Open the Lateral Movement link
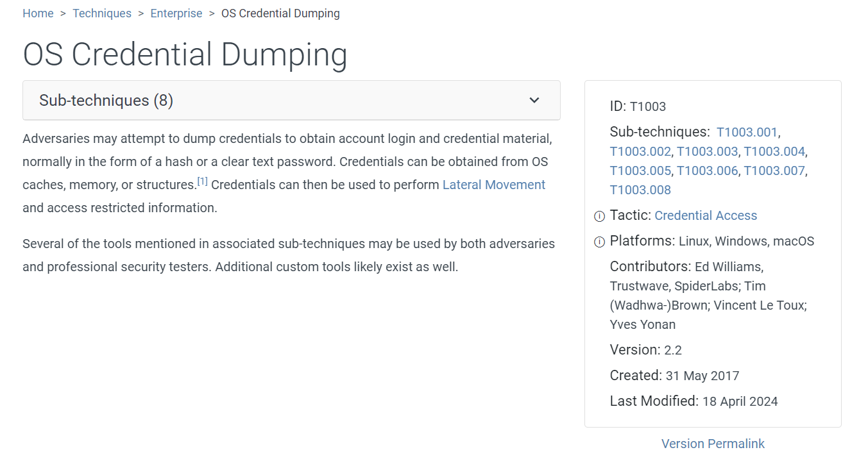The height and width of the screenshot is (459, 868). [494, 185]
